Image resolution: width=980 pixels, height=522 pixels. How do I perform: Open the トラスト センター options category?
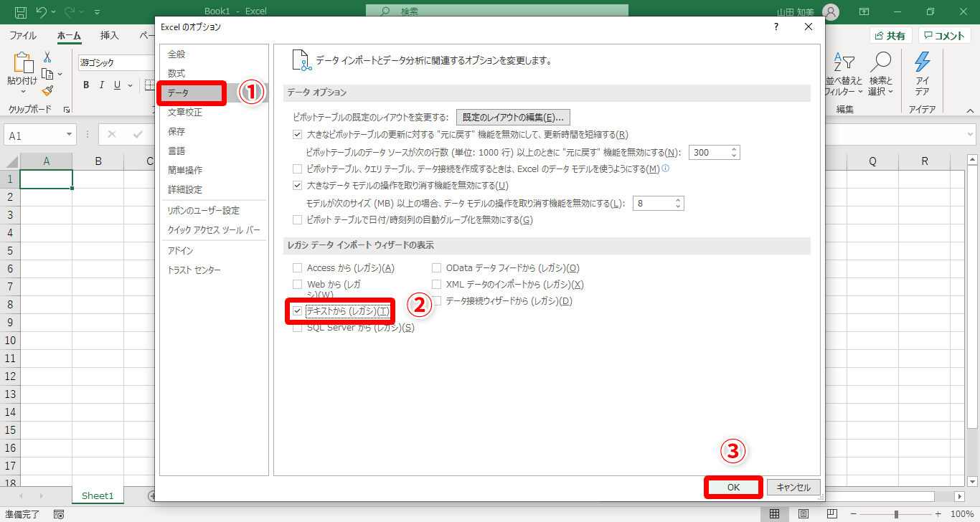pyautogui.click(x=195, y=270)
